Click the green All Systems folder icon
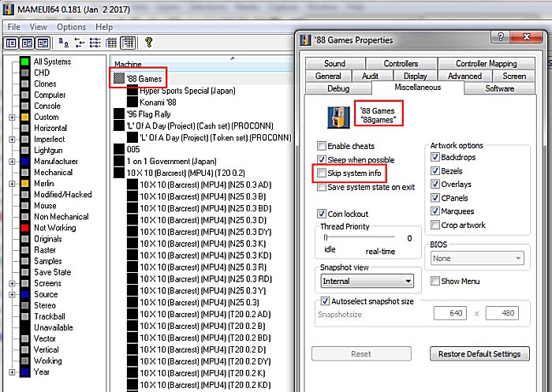 coord(24,62)
